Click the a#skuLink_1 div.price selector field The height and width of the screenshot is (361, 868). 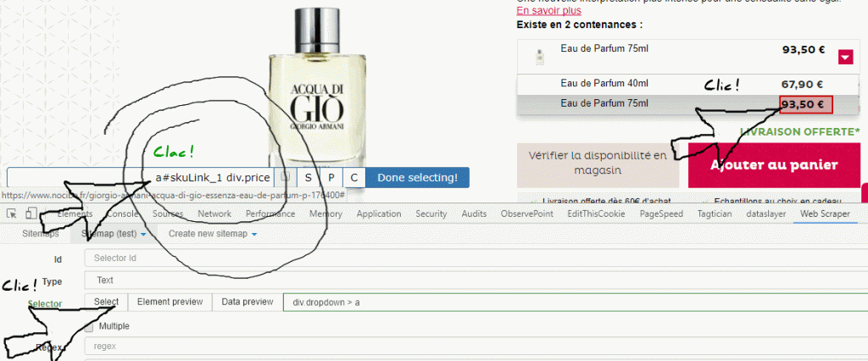click(x=141, y=178)
